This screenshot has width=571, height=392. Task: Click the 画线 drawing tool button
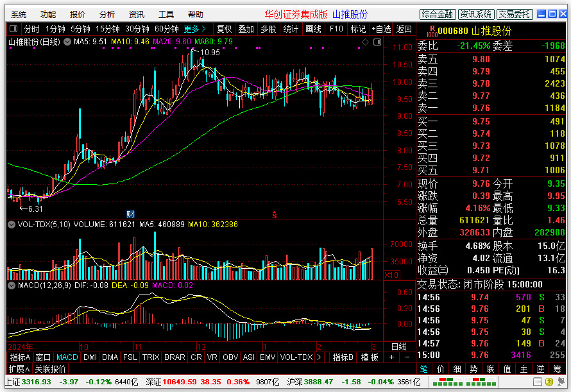pyautogui.click(x=313, y=29)
